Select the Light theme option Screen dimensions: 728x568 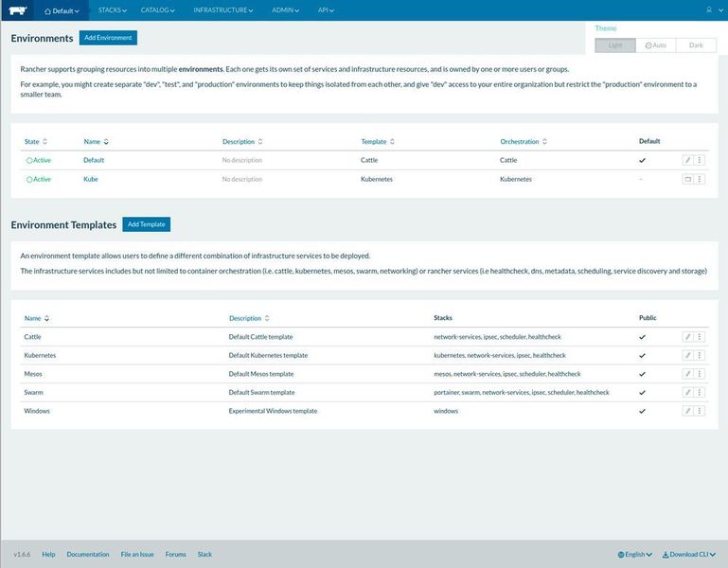click(x=615, y=45)
